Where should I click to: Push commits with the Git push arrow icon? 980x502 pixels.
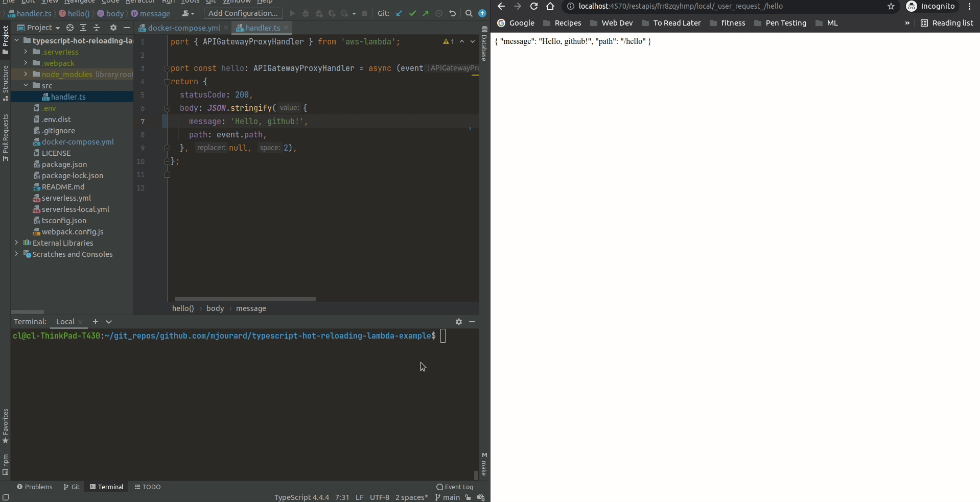coord(426,14)
